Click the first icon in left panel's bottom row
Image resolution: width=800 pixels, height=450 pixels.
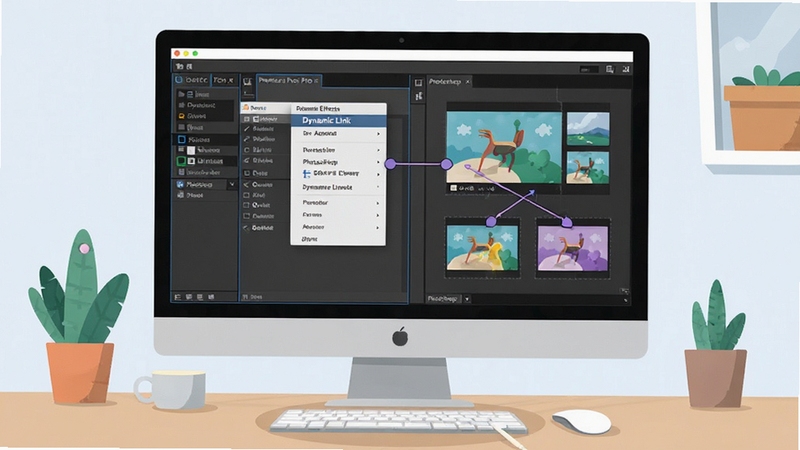[x=178, y=297]
